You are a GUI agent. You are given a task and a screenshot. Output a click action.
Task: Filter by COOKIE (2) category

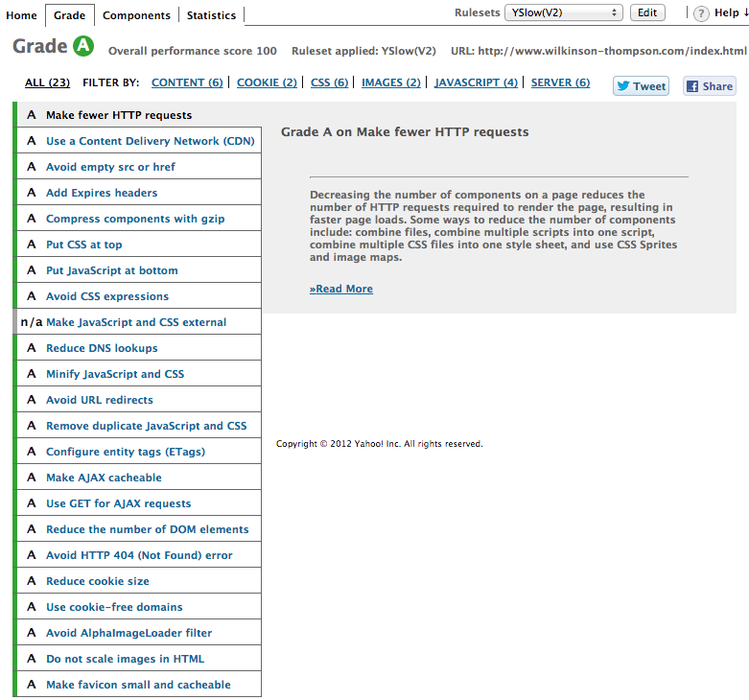[x=267, y=83]
